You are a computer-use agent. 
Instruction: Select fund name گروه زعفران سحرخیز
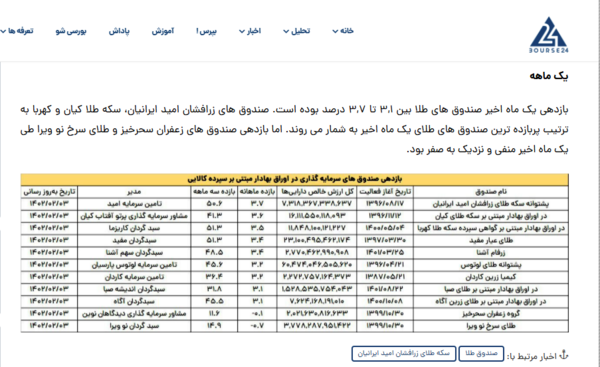click(x=491, y=314)
